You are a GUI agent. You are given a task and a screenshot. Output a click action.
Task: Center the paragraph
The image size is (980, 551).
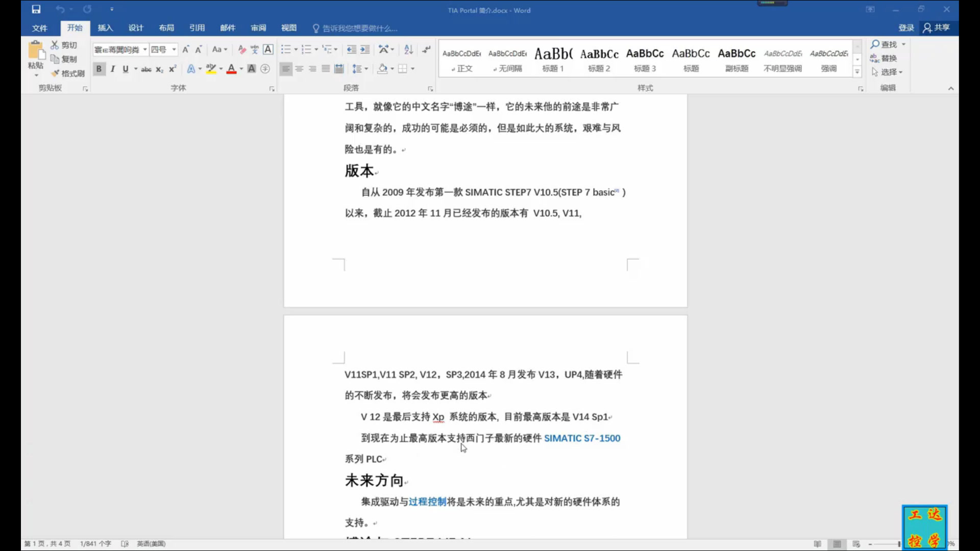tap(299, 69)
